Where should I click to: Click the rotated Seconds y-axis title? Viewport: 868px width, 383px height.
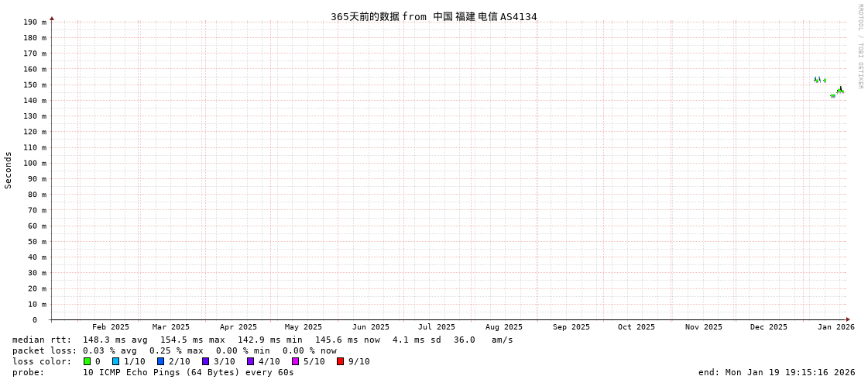[x=9, y=170]
